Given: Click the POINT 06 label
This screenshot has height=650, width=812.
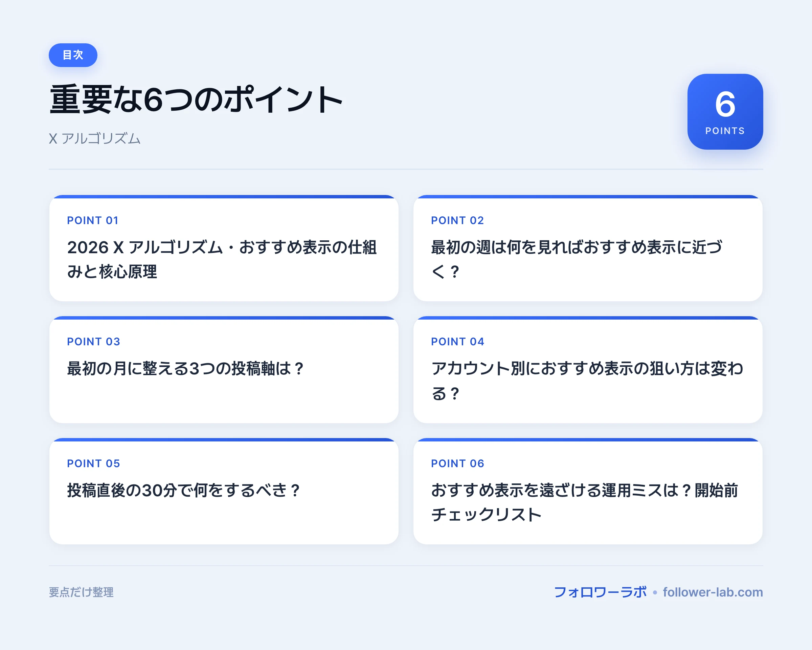Looking at the screenshot, I should pyautogui.click(x=457, y=463).
